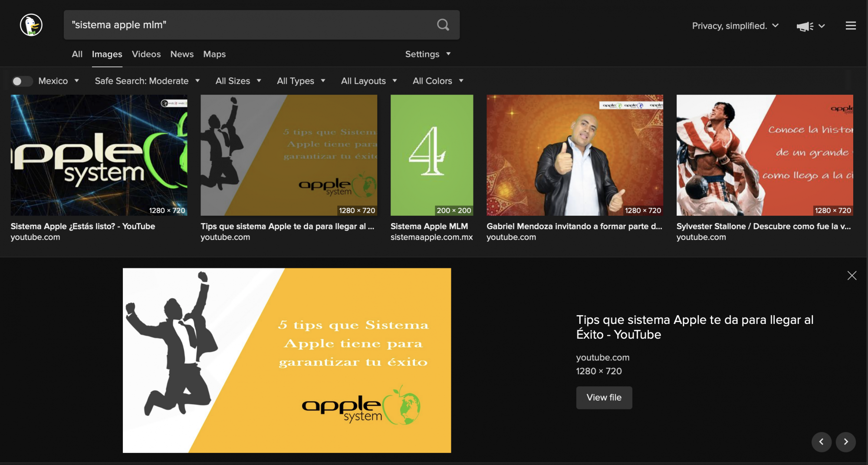Open the 'Sistema Apple MLM' result title
This screenshot has width=868, height=465.
tap(429, 226)
